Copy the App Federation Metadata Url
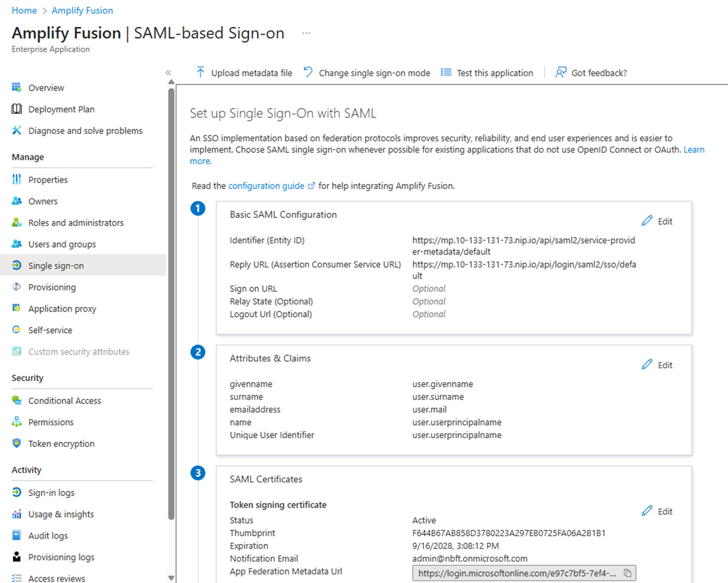The width and height of the screenshot is (728, 583). pos(627,573)
